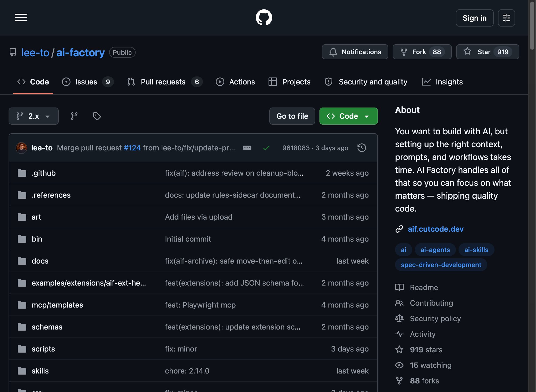Viewport: 536px width, 392px height.
Task: Click lee-to avatar in commit row
Action: coord(21,148)
